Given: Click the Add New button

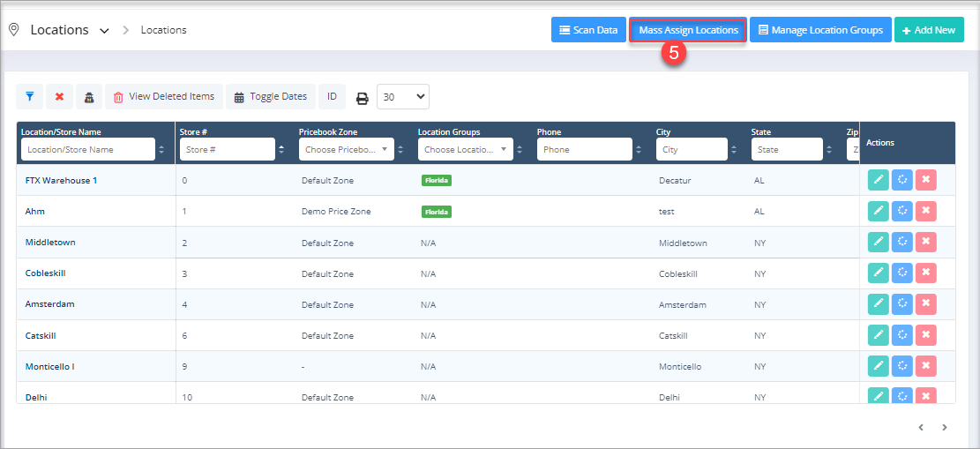Looking at the screenshot, I should (929, 30).
